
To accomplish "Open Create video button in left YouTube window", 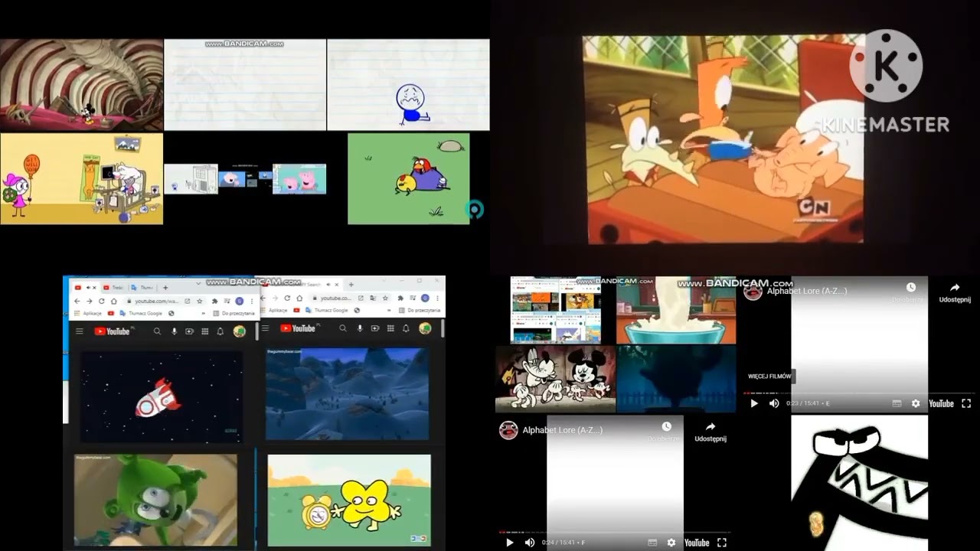I will pyautogui.click(x=189, y=331).
